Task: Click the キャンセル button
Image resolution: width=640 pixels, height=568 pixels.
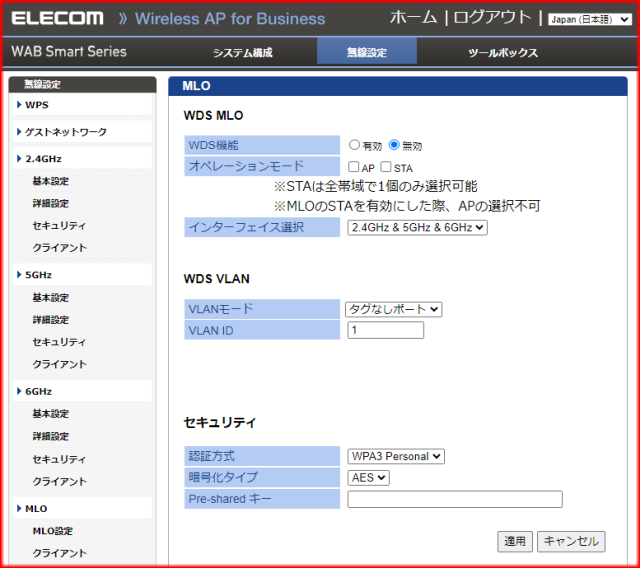Action: click(571, 541)
